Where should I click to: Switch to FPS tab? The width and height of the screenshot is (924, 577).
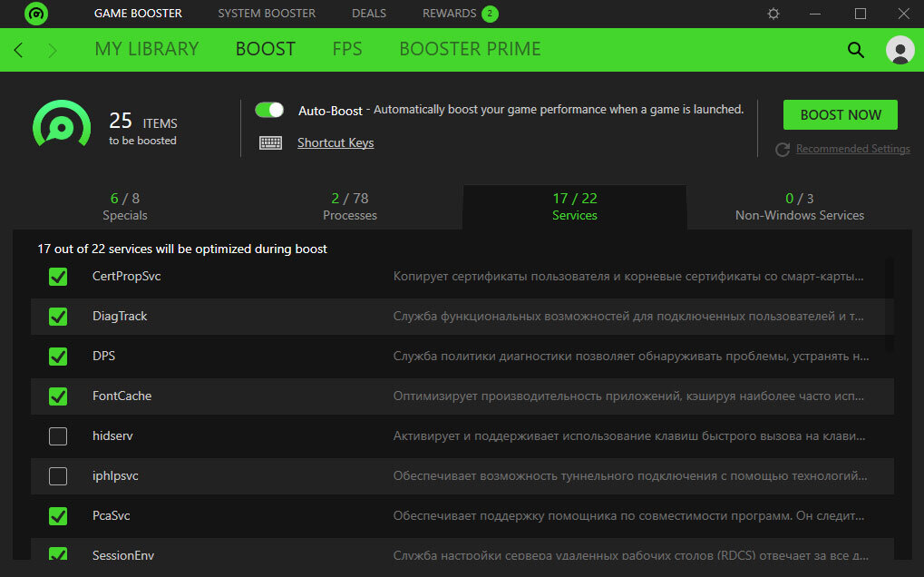coord(347,49)
